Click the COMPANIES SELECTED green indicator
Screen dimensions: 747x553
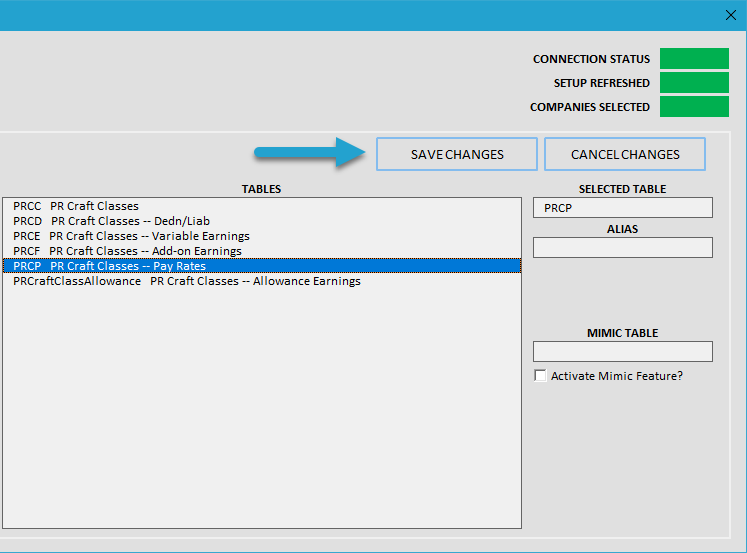point(694,106)
